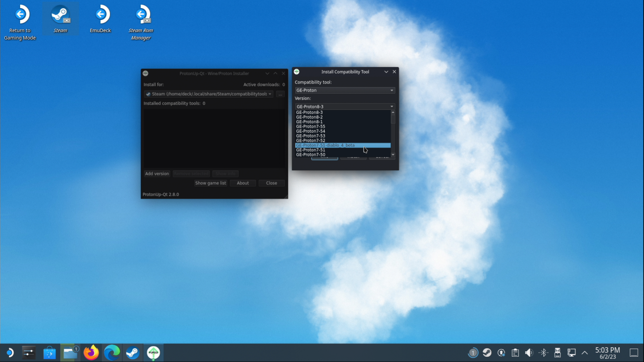Select GE-Proton8-3 from the version list
This screenshot has height=362, width=644.
point(343,112)
